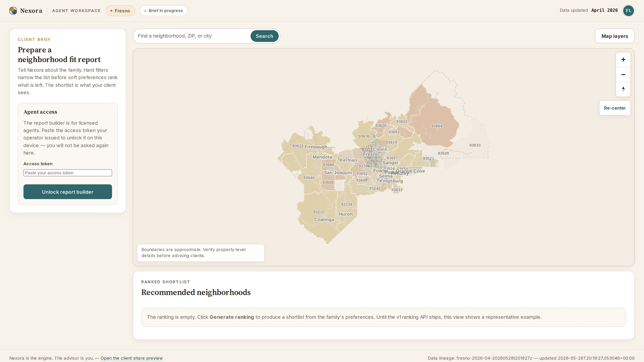Image resolution: width=644 pixels, height=362 pixels.
Task: Click the Huron label on the map
Action: (x=346, y=214)
